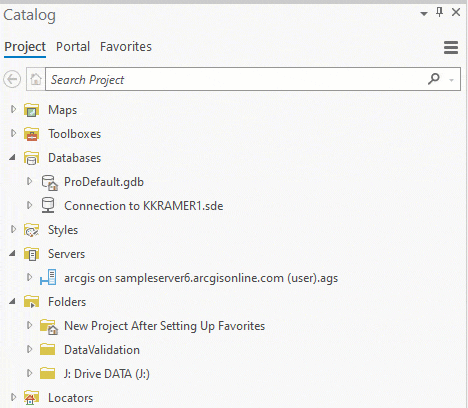Collapse the Databases node

[x=12, y=157]
